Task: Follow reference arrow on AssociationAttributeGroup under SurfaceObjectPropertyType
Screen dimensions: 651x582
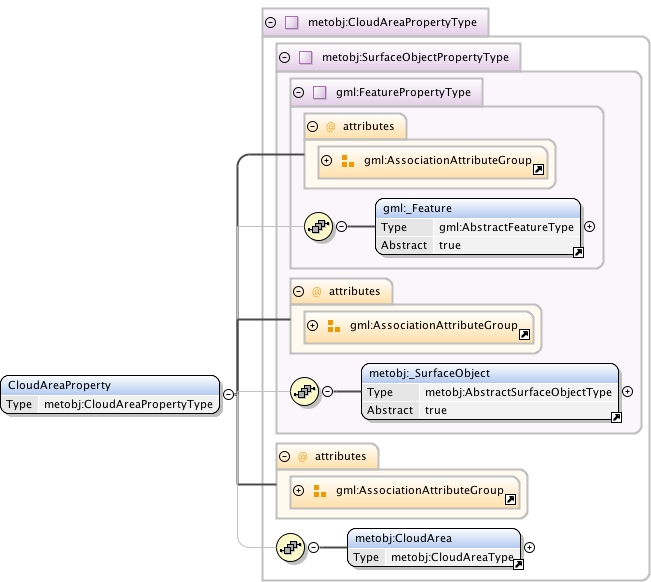Action: [x=524, y=335]
